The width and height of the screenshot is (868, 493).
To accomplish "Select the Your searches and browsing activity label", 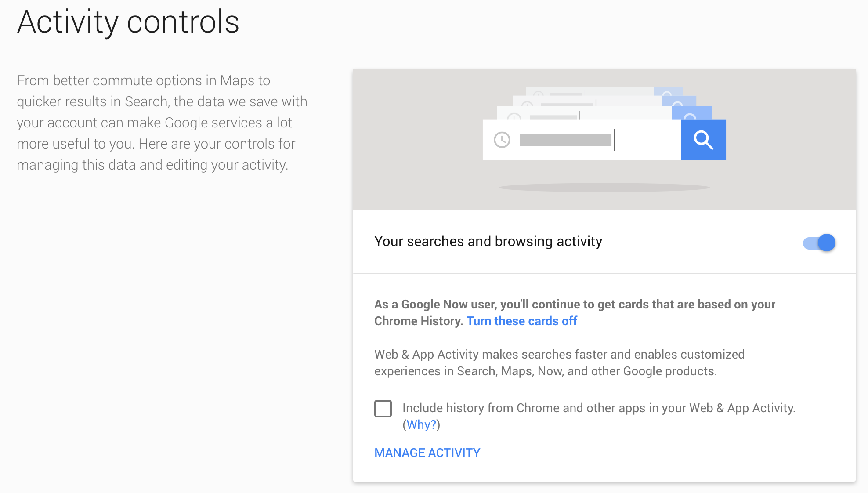I will point(488,241).
